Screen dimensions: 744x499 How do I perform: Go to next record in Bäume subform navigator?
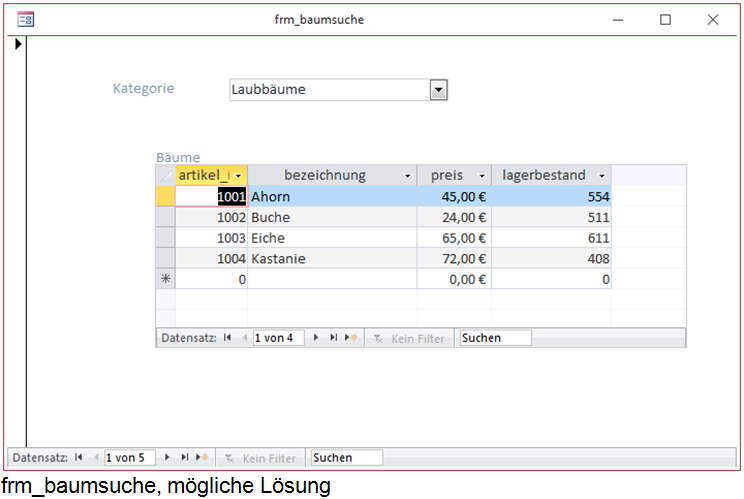pyautogui.click(x=317, y=338)
